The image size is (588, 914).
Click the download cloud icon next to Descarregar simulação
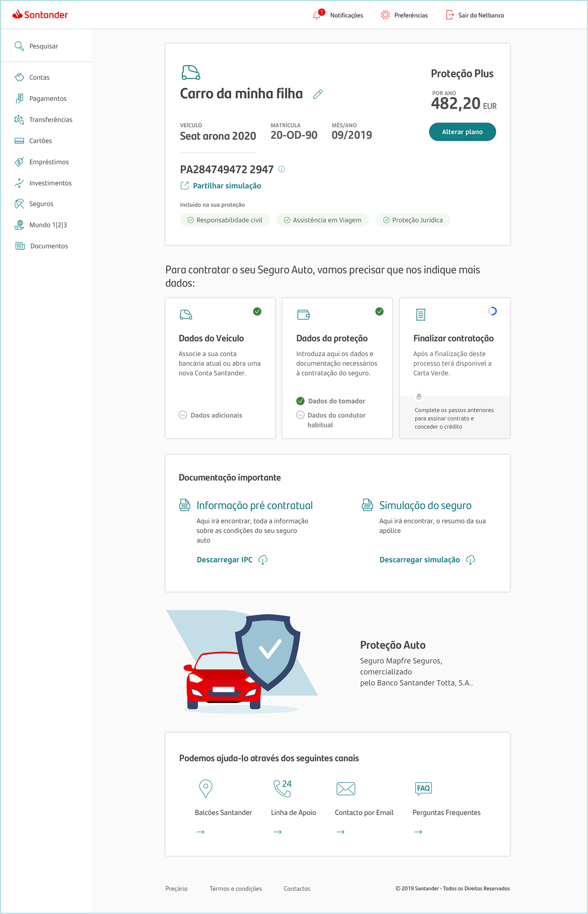470,560
